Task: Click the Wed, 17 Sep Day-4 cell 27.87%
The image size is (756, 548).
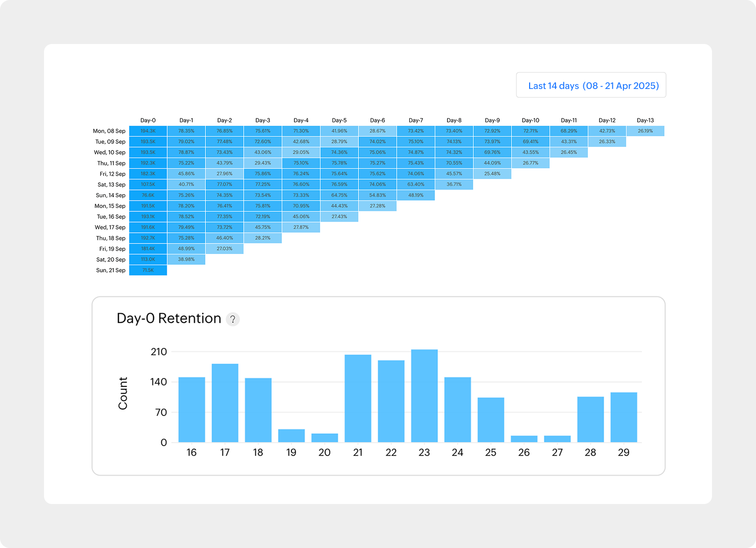Action: [x=301, y=228]
